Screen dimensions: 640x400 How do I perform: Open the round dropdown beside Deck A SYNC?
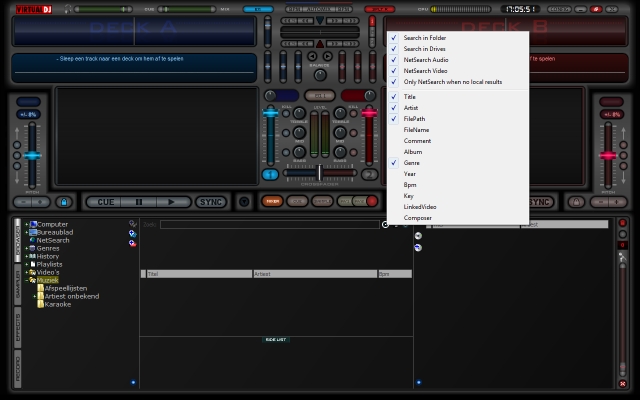(244, 202)
